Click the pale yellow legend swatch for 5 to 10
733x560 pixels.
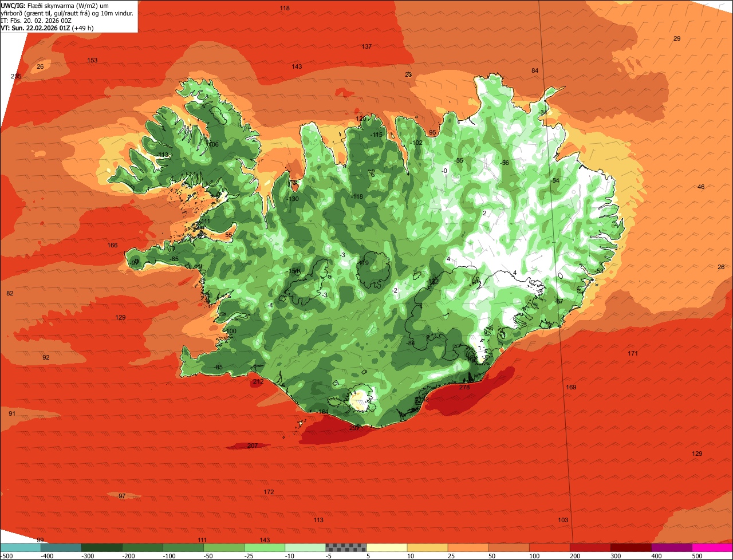(x=387, y=547)
